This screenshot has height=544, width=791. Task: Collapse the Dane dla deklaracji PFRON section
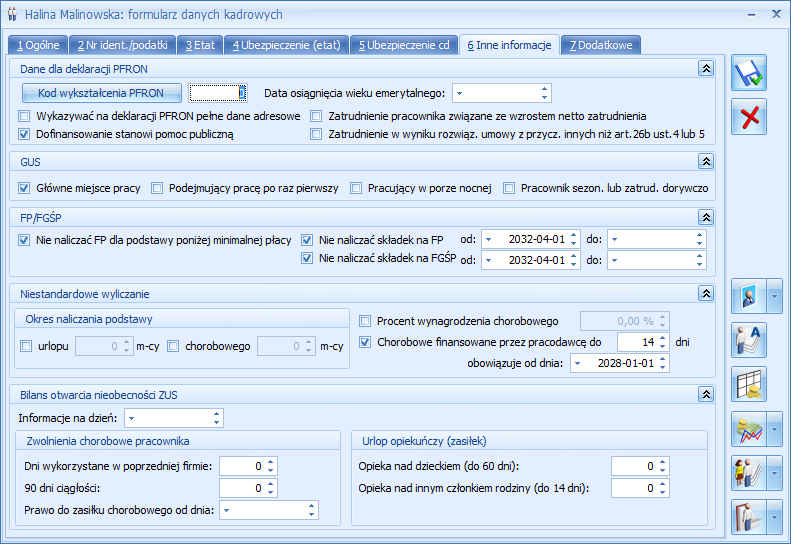pyautogui.click(x=706, y=68)
